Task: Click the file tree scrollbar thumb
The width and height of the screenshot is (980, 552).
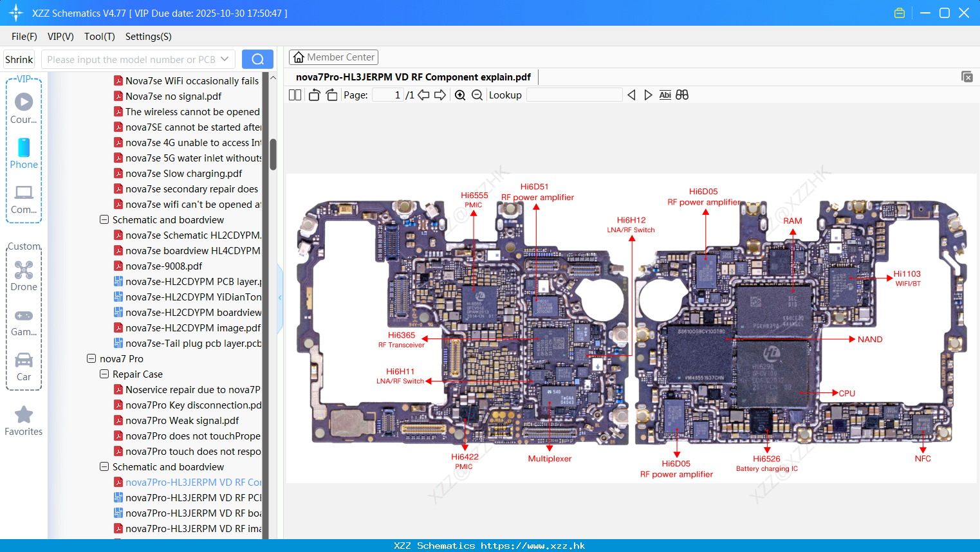Action: tap(273, 154)
